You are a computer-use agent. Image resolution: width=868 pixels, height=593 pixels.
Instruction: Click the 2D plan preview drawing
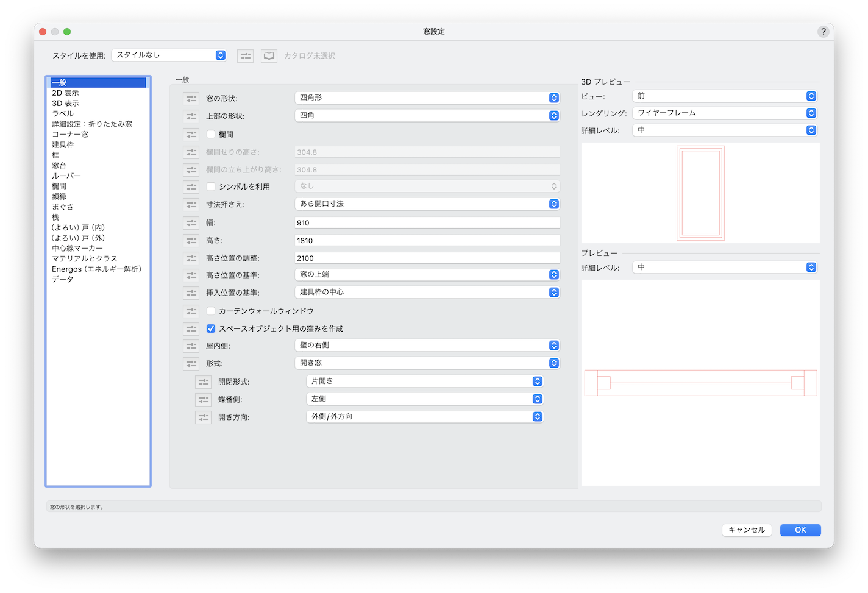point(700,383)
